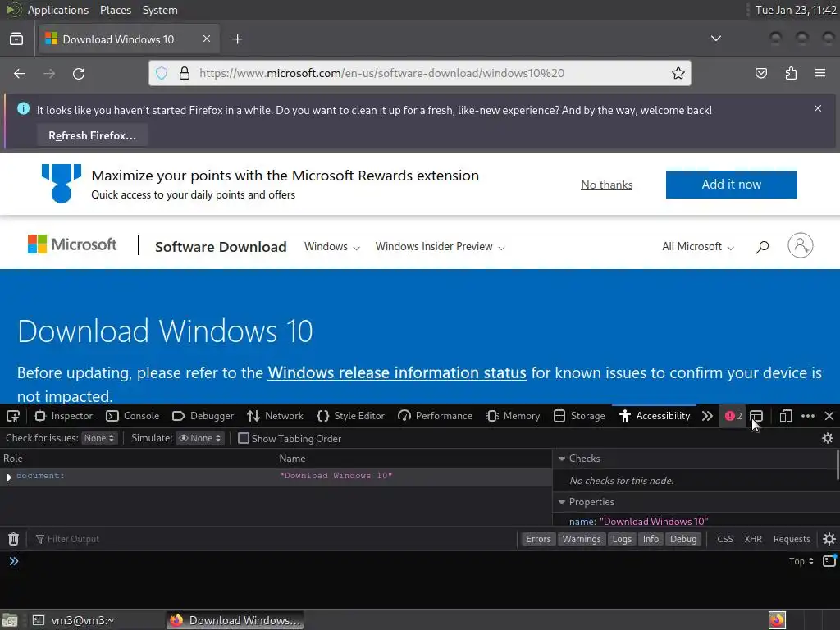
Task: Open accessibility panel settings gear
Action: (x=828, y=438)
